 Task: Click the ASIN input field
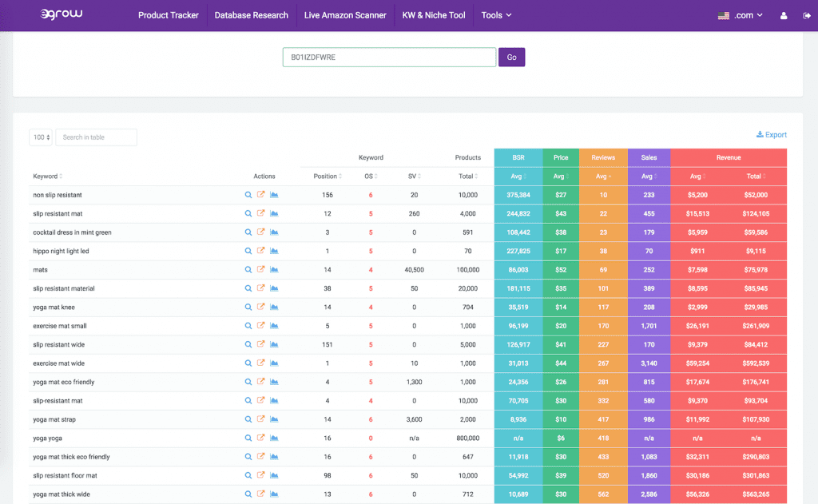tap(389, 58)
